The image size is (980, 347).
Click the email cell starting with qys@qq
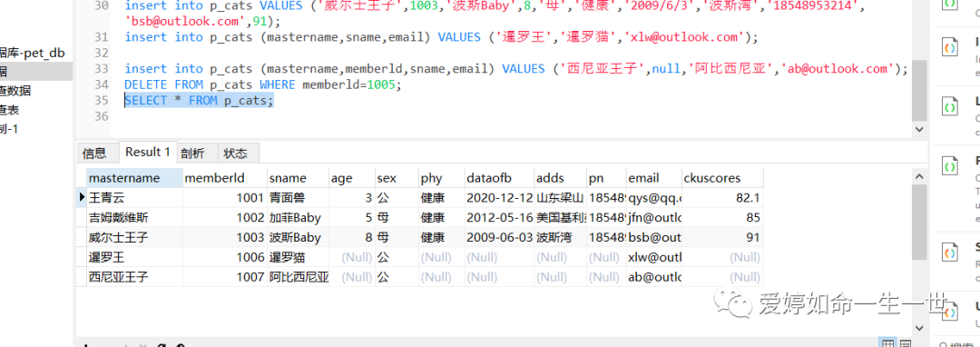(x=653, y=198)
